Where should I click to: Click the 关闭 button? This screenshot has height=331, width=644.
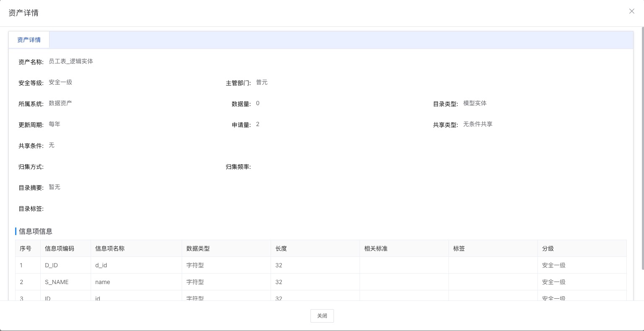[322, 316]
